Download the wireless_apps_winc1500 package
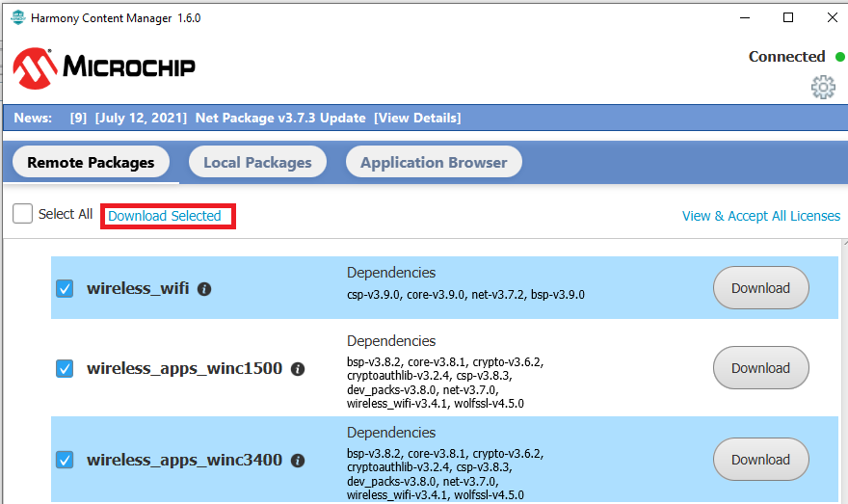The height and width of the screenshot is (504, 848). 760,368
